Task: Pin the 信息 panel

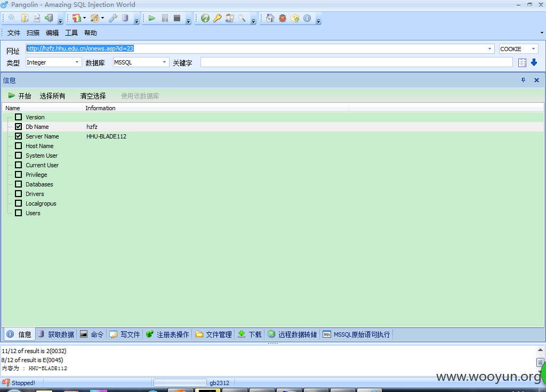Action: 523,80
